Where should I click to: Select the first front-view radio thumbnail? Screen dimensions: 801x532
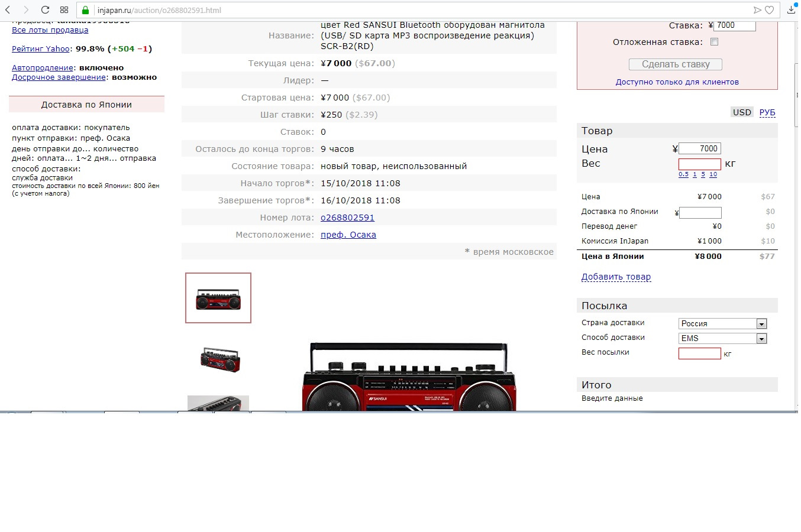point(218,298)
